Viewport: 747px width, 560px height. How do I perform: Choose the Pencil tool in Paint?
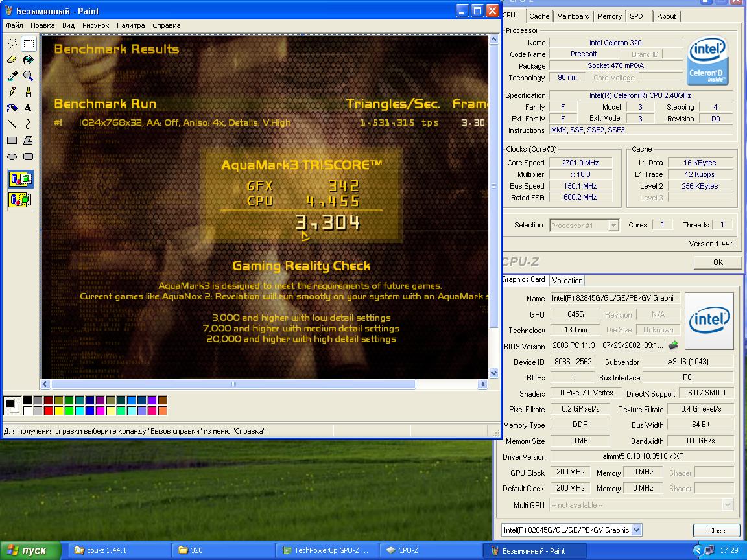pyautogui.click(x=12, y=92)
